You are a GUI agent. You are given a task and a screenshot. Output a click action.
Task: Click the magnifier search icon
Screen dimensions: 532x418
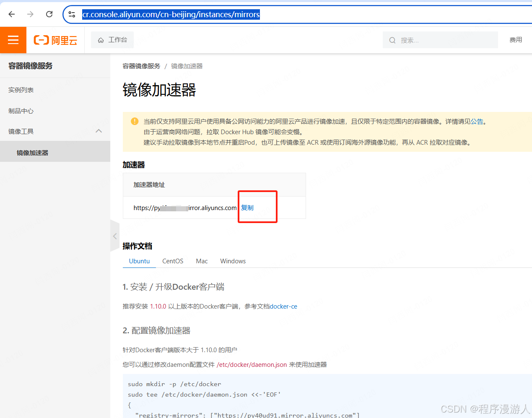pyautogui.click(x=392, y=40)
